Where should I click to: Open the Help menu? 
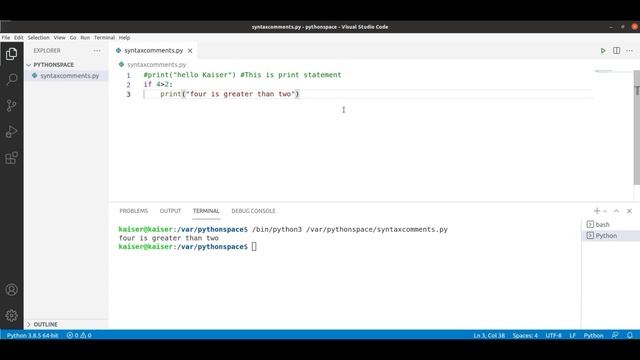click(x=124, y=38)
